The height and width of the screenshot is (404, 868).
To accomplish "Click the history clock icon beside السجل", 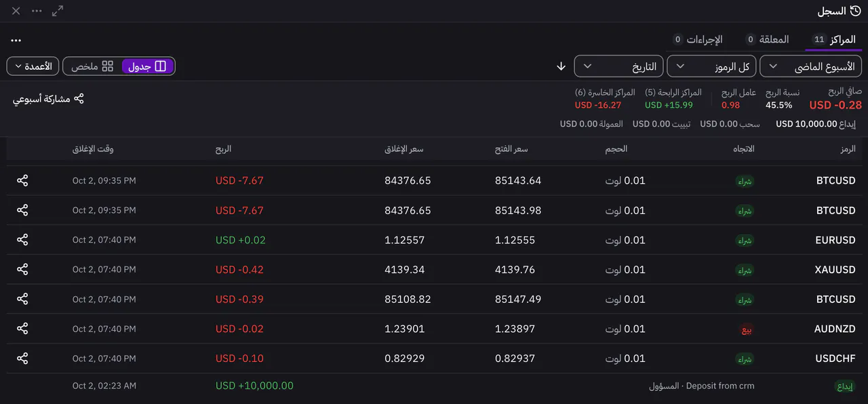I will [855, 11].
